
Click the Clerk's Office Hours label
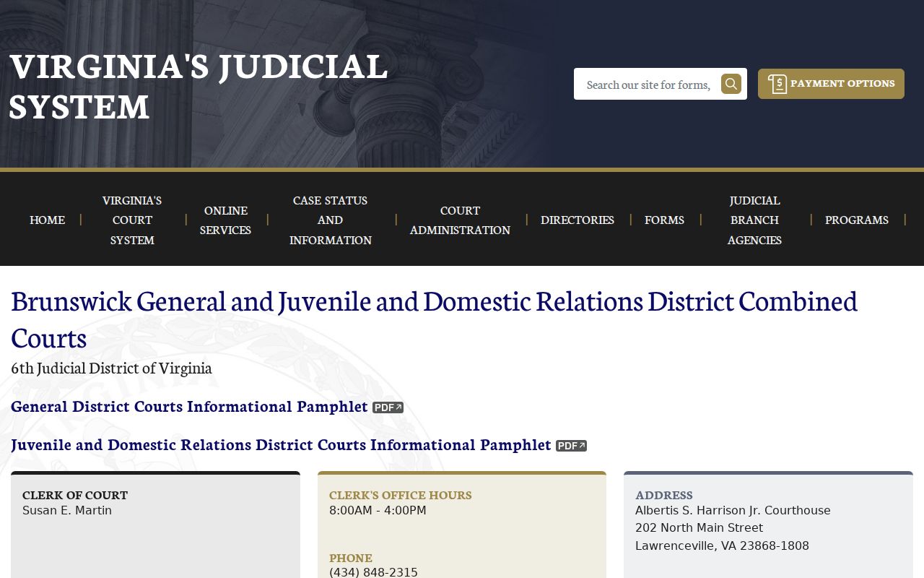click(401, 495)
